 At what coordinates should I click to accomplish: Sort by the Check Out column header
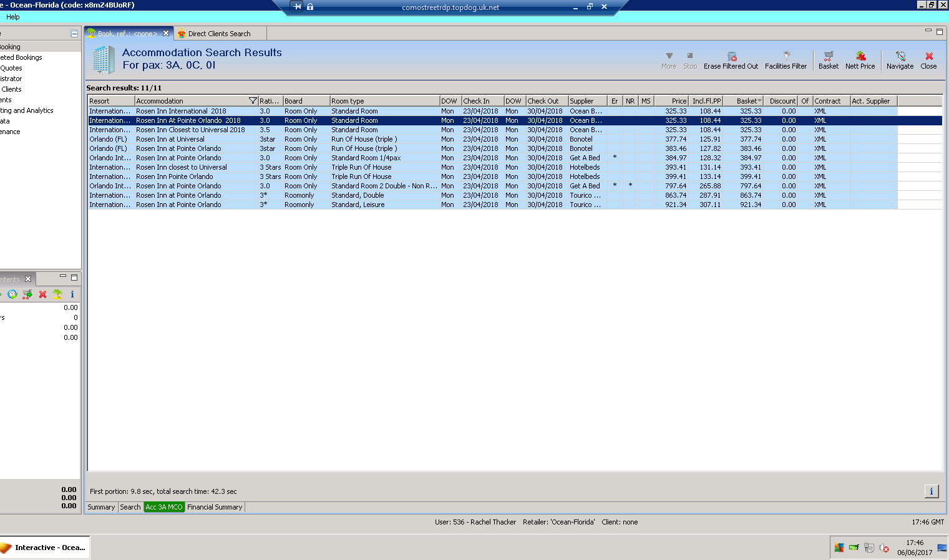[547, 101]
